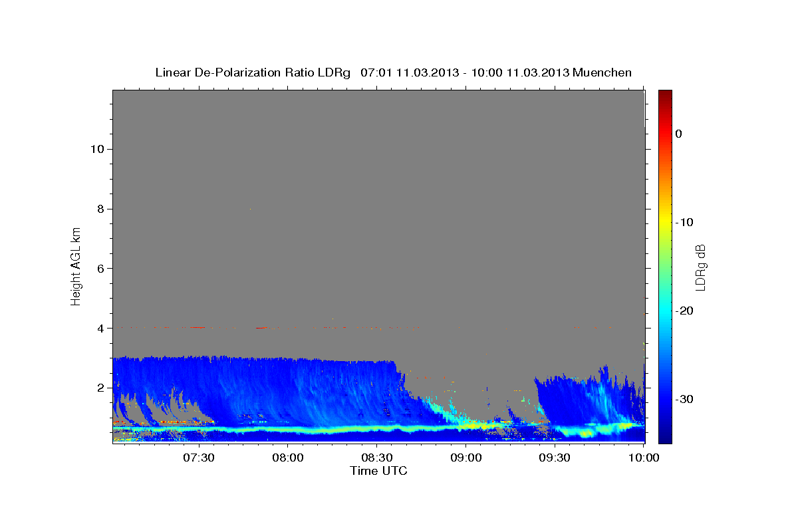Click the 10:00 time tick label

(x=644, y=458)
